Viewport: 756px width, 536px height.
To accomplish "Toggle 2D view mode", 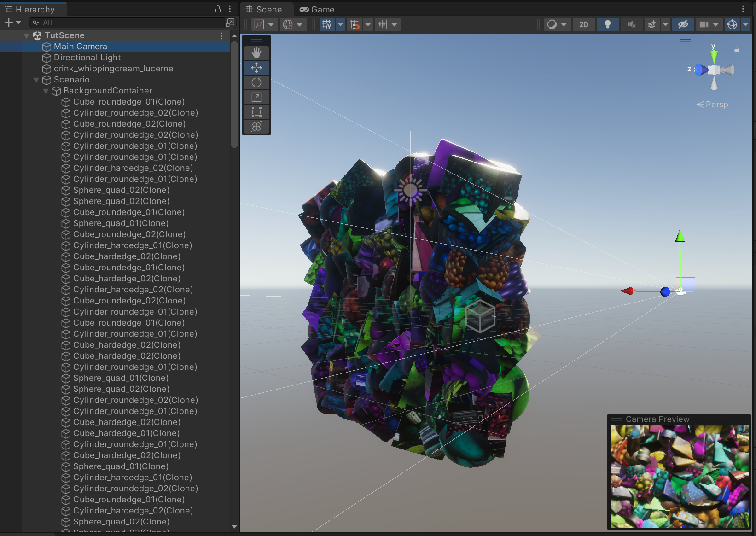I will pyautogui.click(x=583, y=24).
